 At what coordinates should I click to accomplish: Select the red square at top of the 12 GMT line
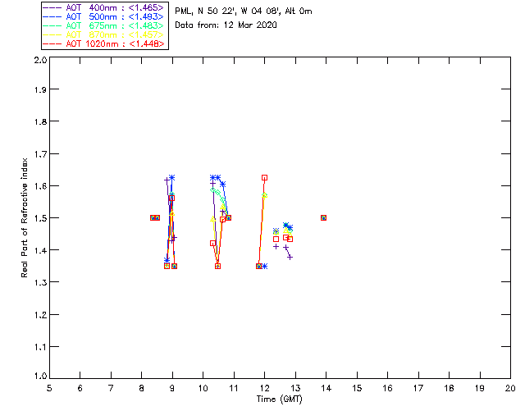click(264, 178)
